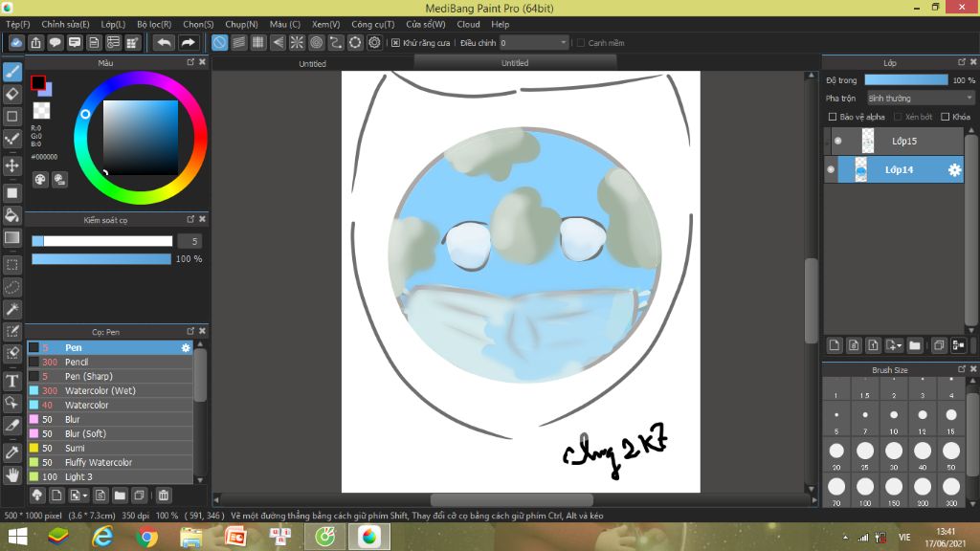Image resolution: width=980 pixels, height=551 pixels.
Task: Toggle Khử răng cưa anti-aliasing checkbox
Action: coord(395,42)
